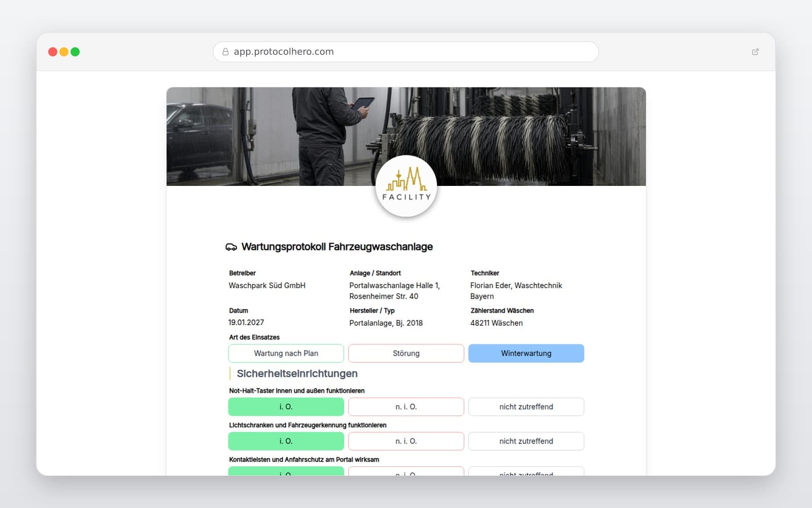Click the Art des Einsatzes label
The width and height of the screenshot is (812, 508).
click(x=254, y=337)
